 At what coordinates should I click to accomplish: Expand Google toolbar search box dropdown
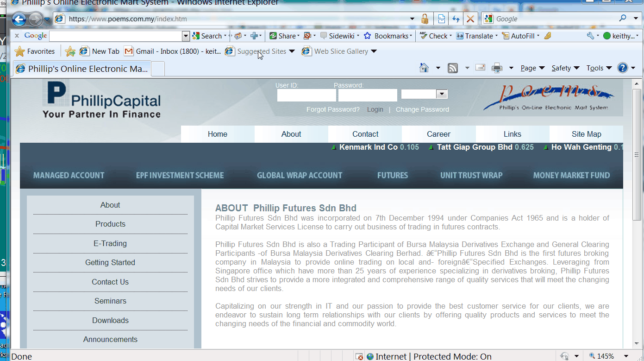coord(186,36)
